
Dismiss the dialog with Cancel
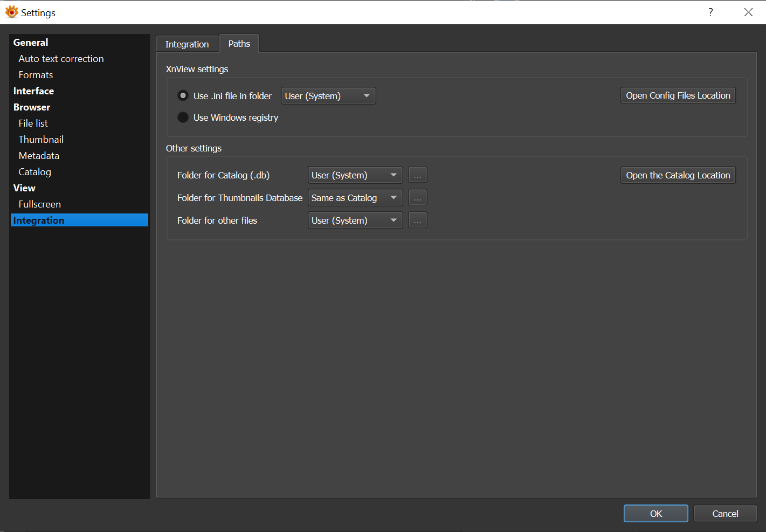tap(725, 514)
